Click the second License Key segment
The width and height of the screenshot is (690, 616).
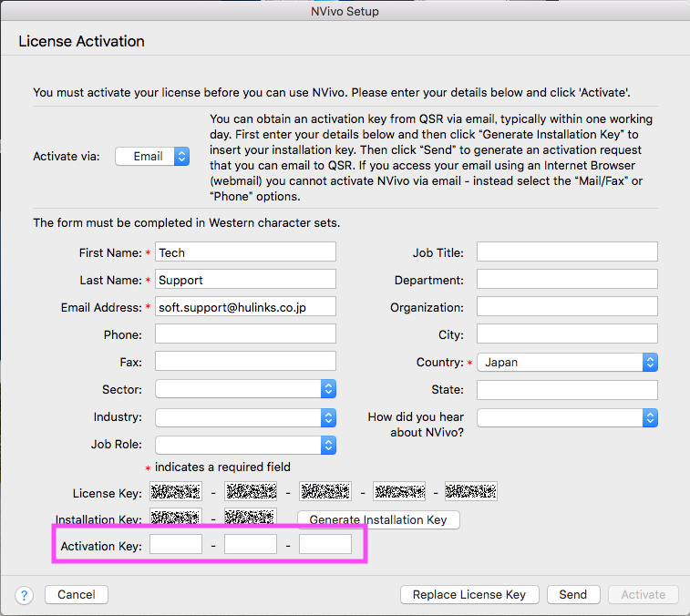pos(251,491)
